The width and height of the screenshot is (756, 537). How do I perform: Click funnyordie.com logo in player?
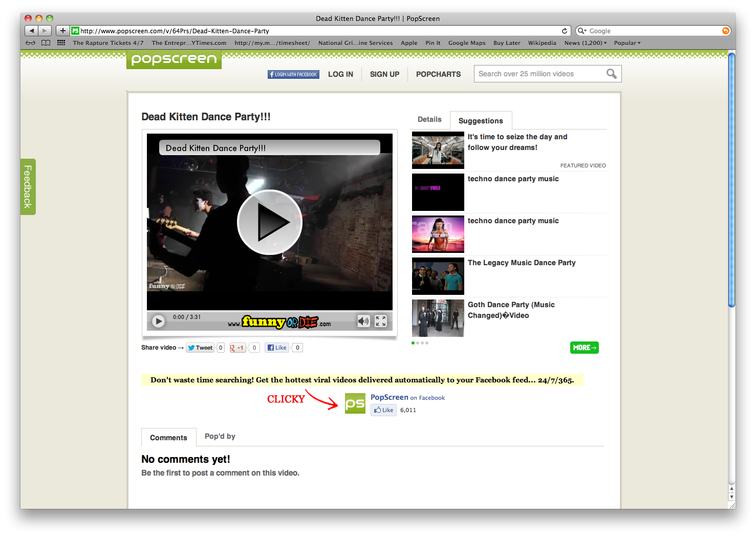tap(280, 322)
